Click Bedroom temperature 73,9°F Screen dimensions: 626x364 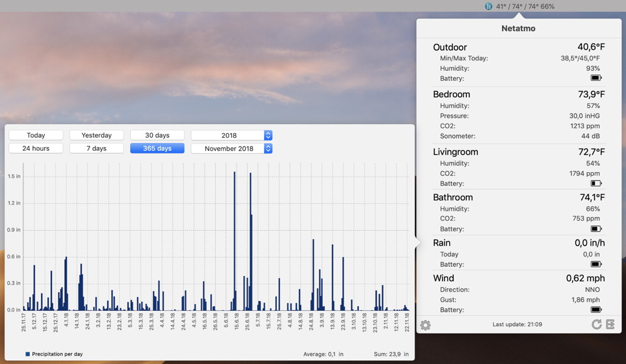[591, 94]
